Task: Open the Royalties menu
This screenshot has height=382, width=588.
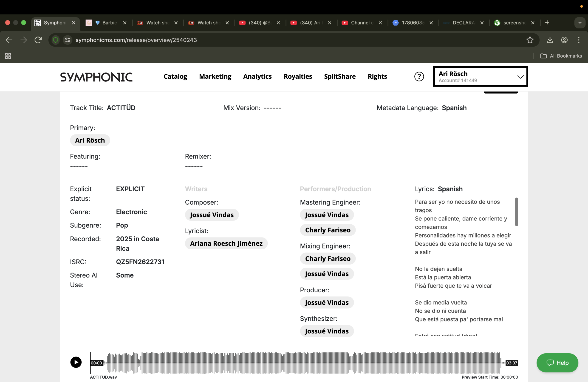Action: pyautogui.click(x=298, y=76)
